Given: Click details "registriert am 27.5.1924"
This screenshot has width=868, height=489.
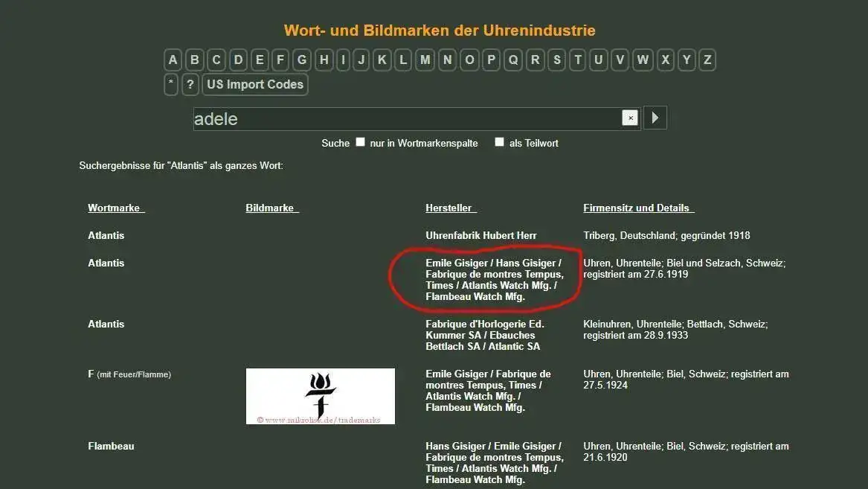Looking at the screenshot, I should tap(686, 380).
